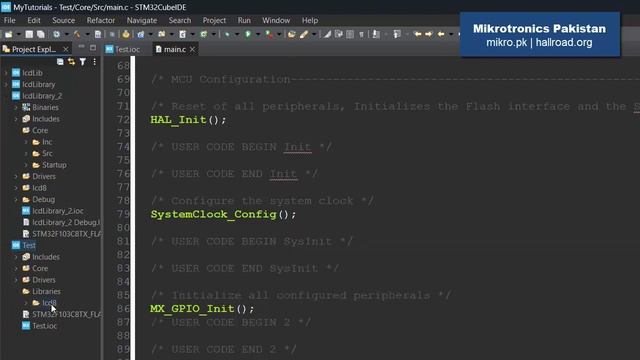
Task: Select the Libraries folder
Action: pos(46,291)
